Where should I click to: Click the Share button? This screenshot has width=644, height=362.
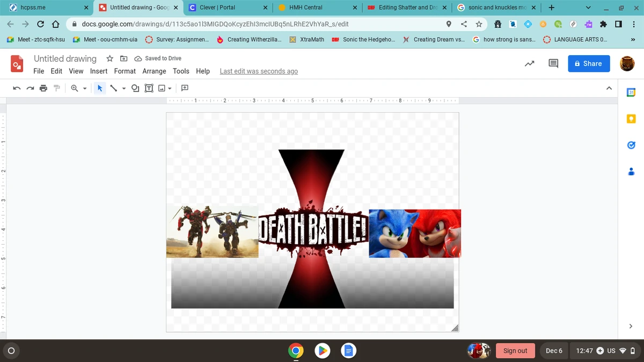click(x=589, y=63)
